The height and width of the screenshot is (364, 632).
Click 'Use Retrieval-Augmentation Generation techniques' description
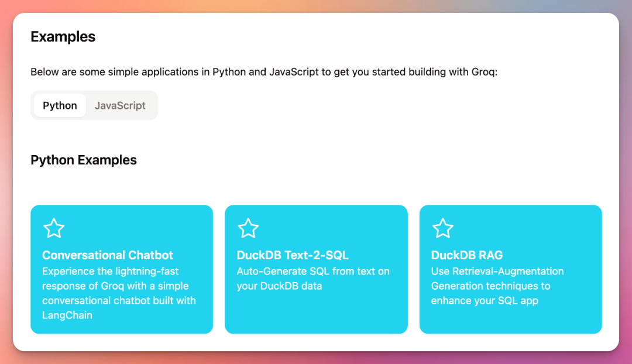[x=497, y=286]
